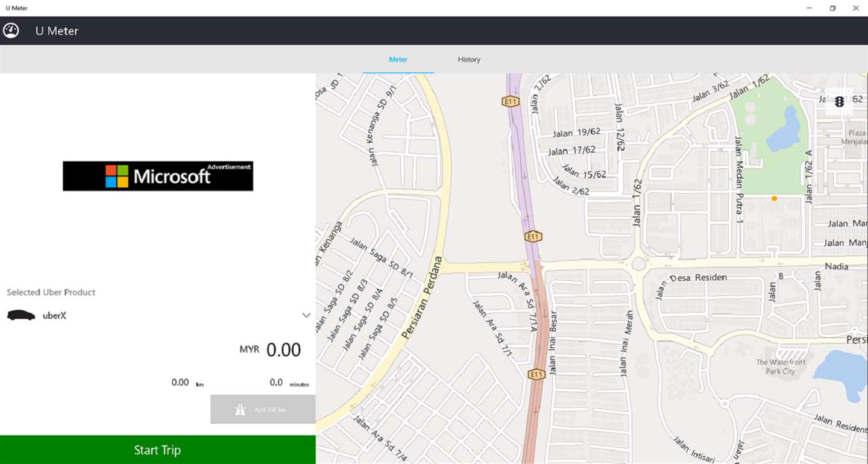
Task: Click the Jalan Ara Sd 7/1A label
Action: (517, 301)
